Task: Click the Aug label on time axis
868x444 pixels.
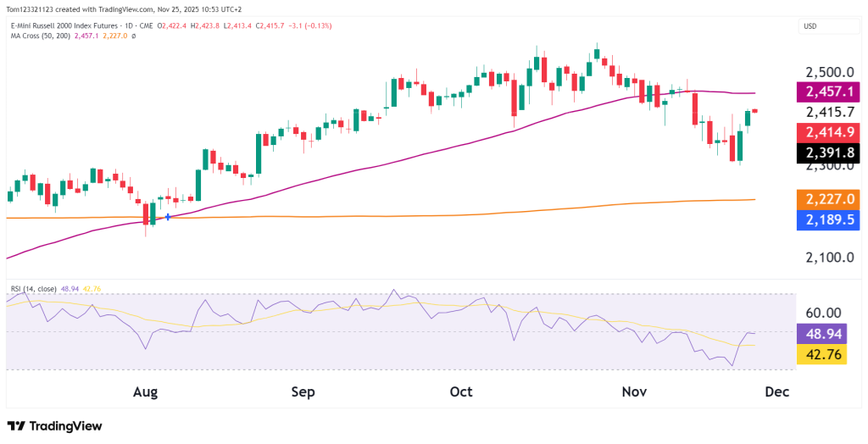Action: [x=146, y=392]
